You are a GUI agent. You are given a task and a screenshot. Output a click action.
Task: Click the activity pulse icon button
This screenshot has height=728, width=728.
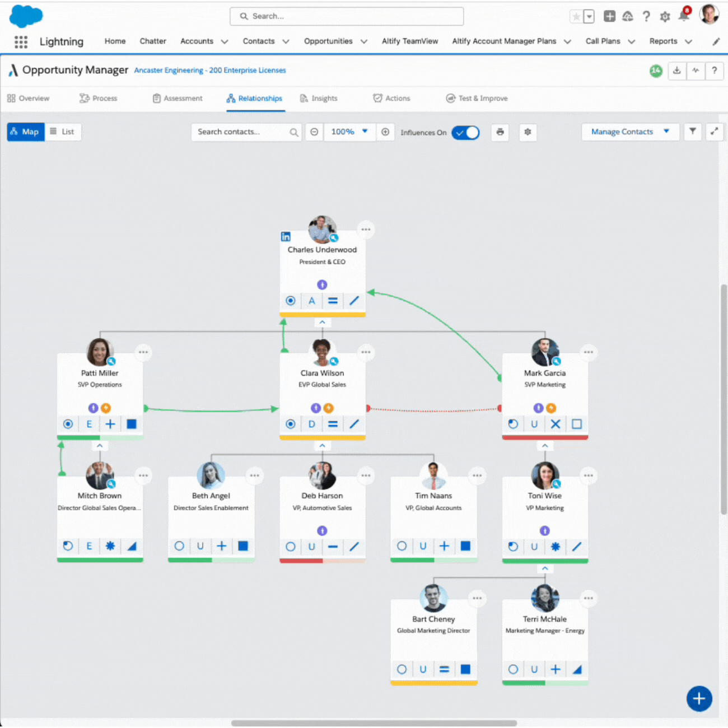coord(696,71)
